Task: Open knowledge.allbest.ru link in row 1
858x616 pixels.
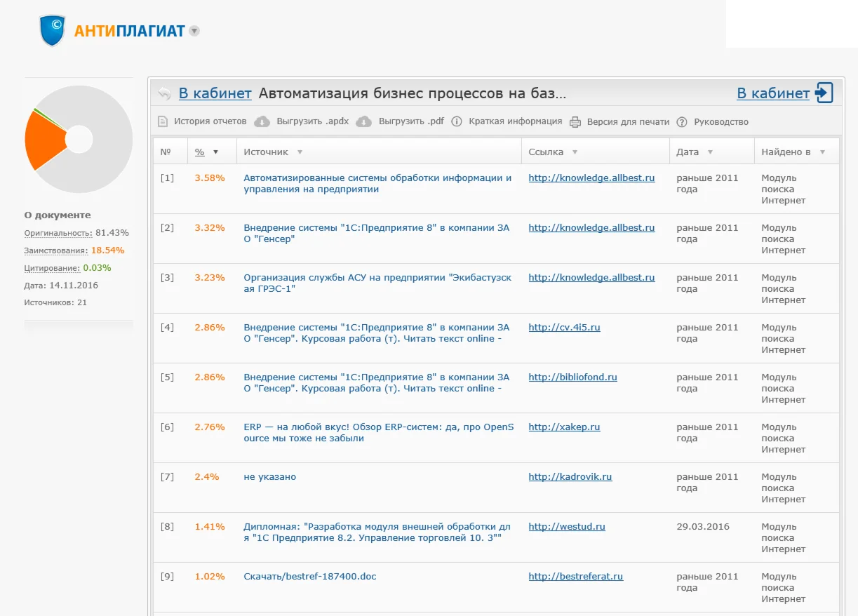Action: tap(591, 178)
